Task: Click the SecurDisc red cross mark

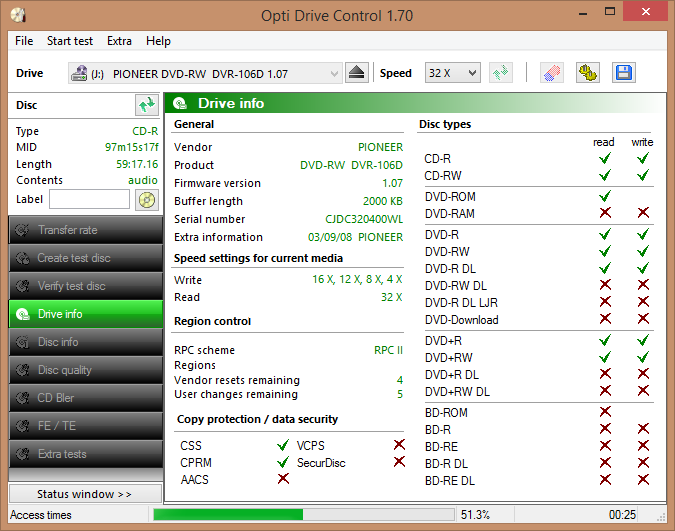Action: click(x=399, y=462)
